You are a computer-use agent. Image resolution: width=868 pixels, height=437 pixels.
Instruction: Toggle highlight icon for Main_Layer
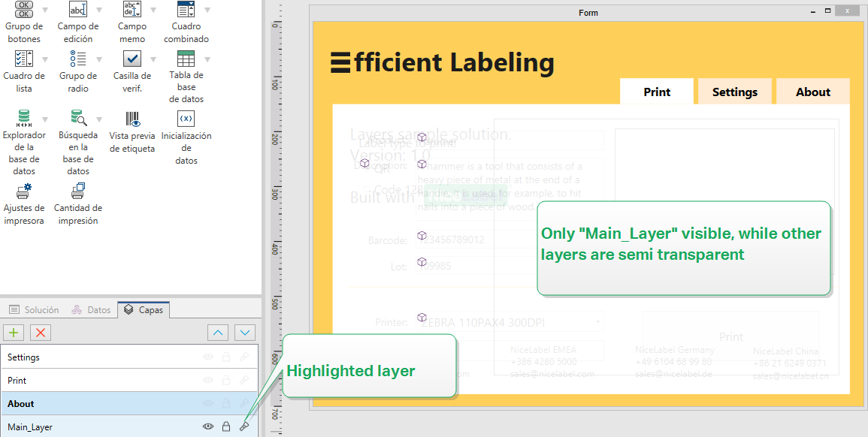pos(244,426)
